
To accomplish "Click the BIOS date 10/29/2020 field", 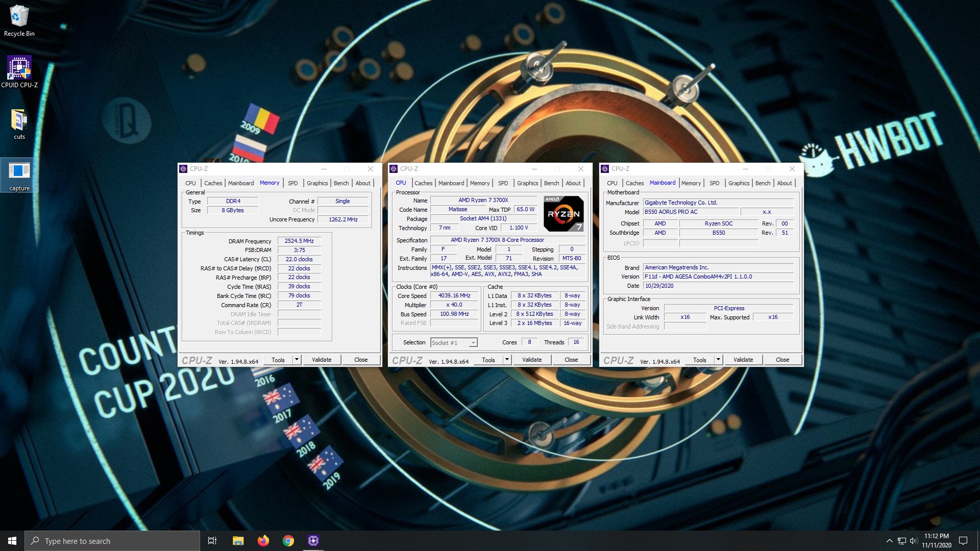I will point(718,286).
